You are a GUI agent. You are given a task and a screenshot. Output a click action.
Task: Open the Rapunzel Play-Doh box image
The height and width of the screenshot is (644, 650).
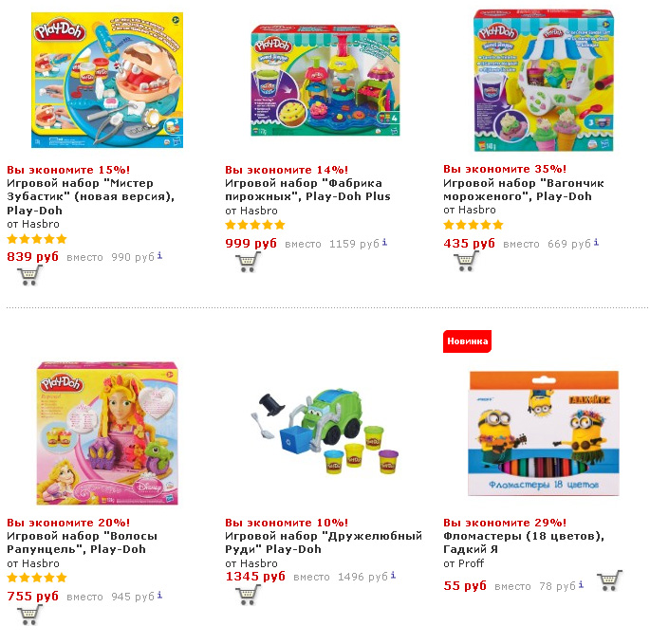pos(107,433)
